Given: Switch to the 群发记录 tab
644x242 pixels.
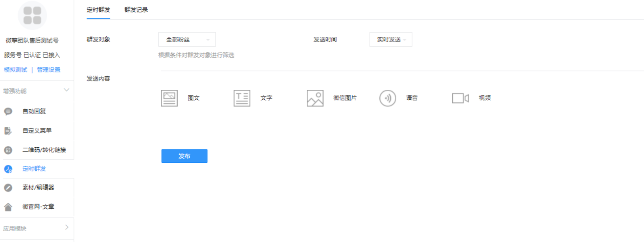Looking at the screenshot, I should click(136, 10).
